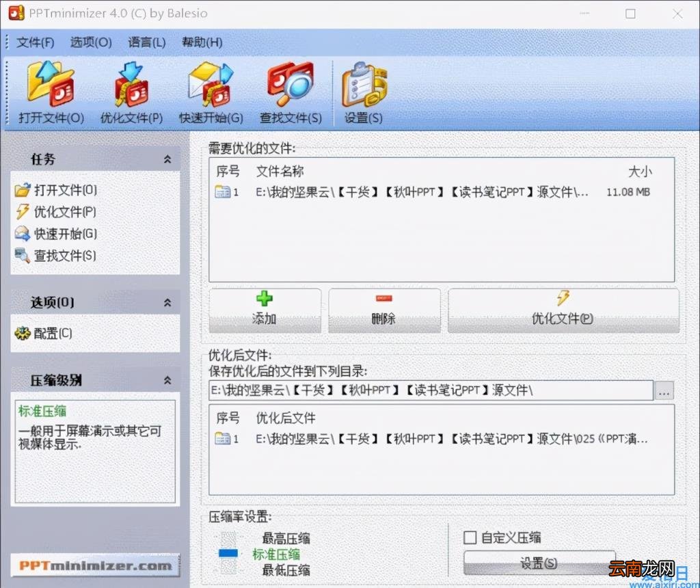Click 快速开始(G) text in 任务 panel
Image resolution: width=700 pixels, height=588 pixels.
(66, 234)
